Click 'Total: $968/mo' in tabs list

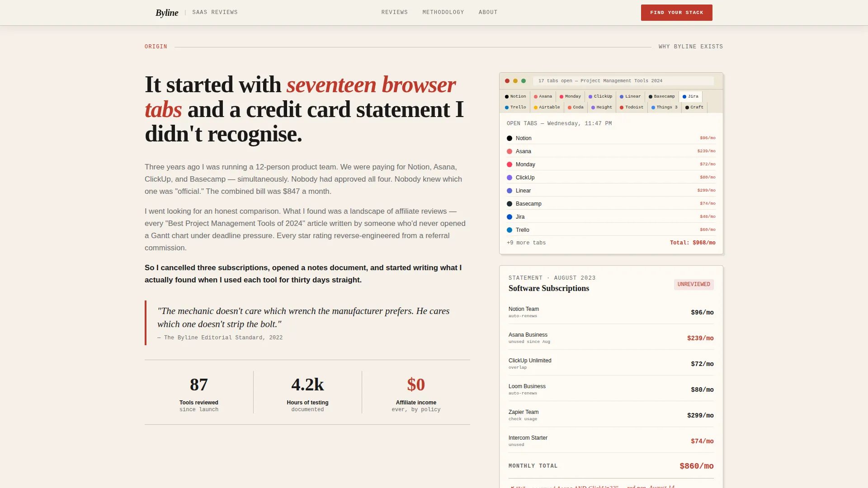point(693,243)
